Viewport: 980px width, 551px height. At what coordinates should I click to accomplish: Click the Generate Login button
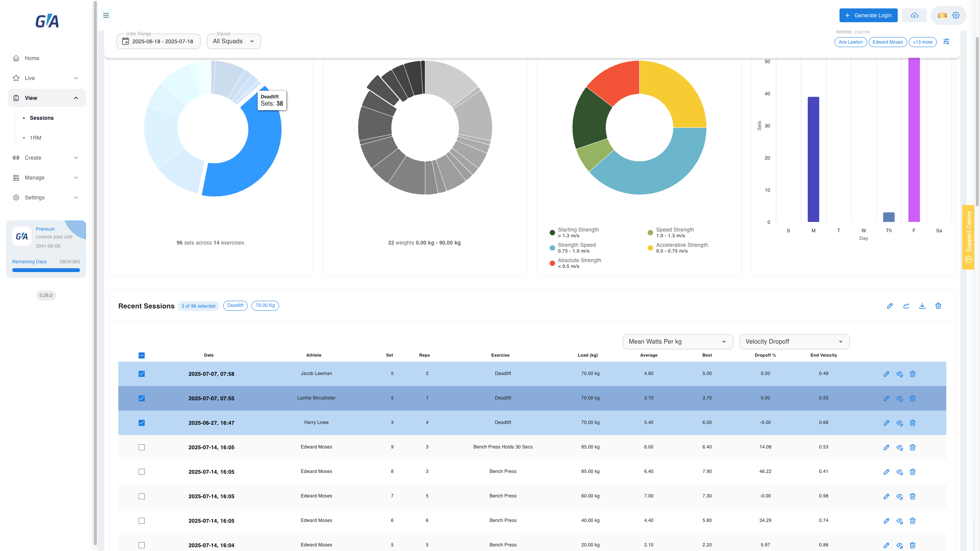[868, 15]
